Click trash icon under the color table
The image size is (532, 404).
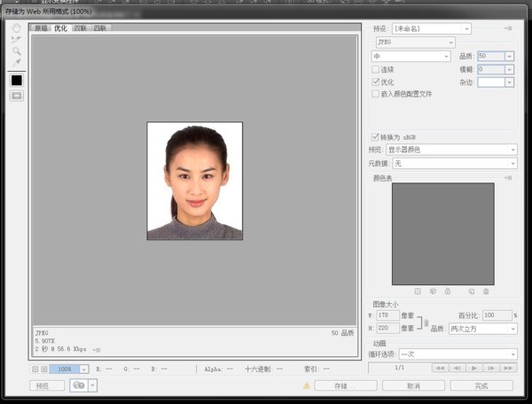click(486, 291)
